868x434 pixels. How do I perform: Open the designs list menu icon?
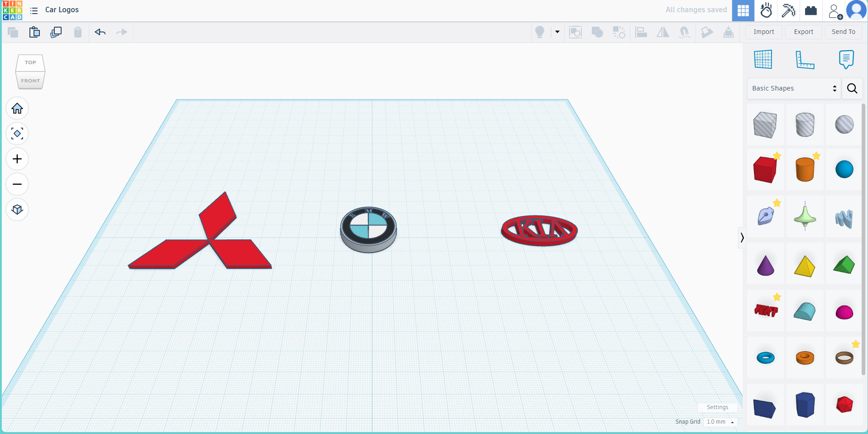[34, 10]
